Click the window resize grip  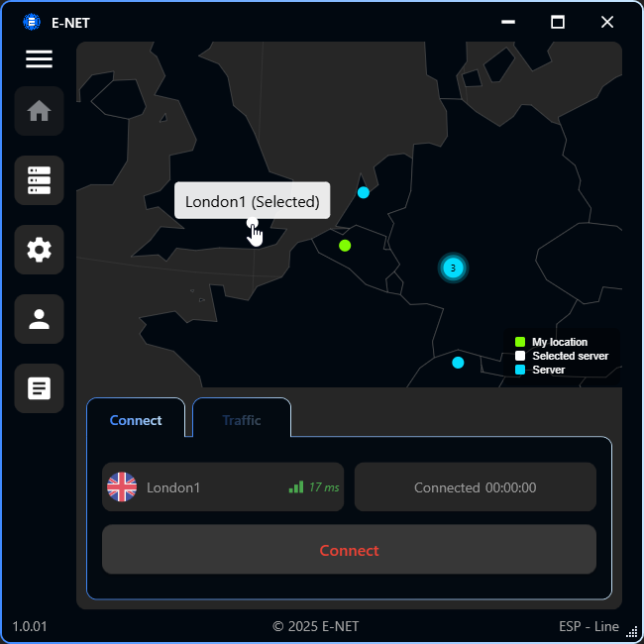632,633
